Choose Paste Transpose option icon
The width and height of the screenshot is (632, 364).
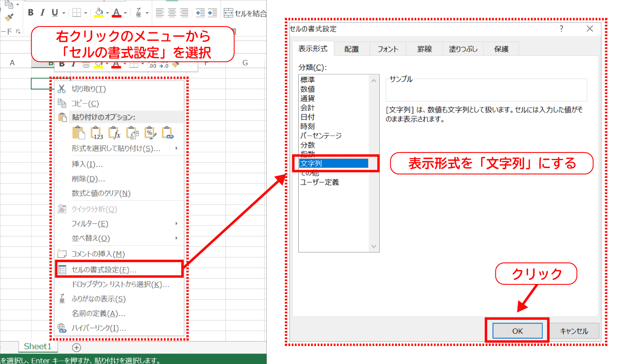point(133,133)
